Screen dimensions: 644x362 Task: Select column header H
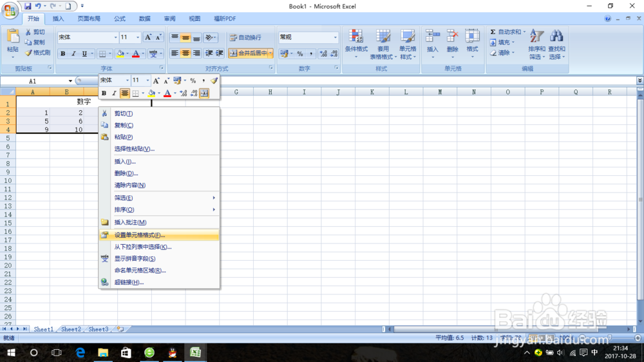[270, 92]
